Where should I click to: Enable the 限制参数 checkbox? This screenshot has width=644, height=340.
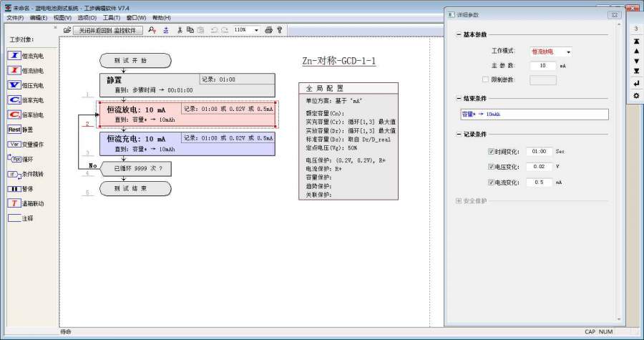[485, 79]
